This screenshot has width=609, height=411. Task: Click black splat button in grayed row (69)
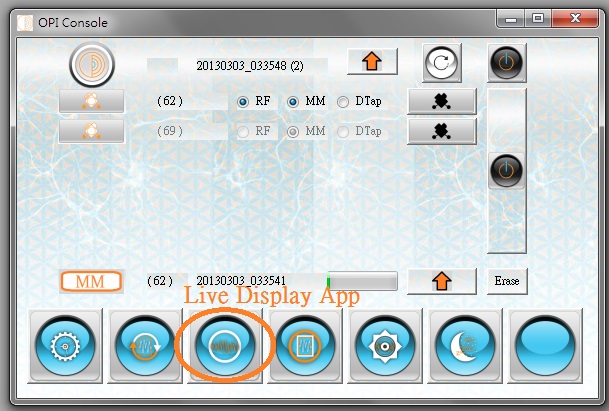(x=442, y=131)
